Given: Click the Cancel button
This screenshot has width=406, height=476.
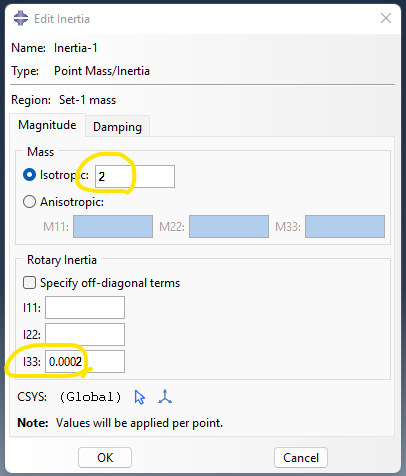Looking at the screenshot, I should pos(301,458).
